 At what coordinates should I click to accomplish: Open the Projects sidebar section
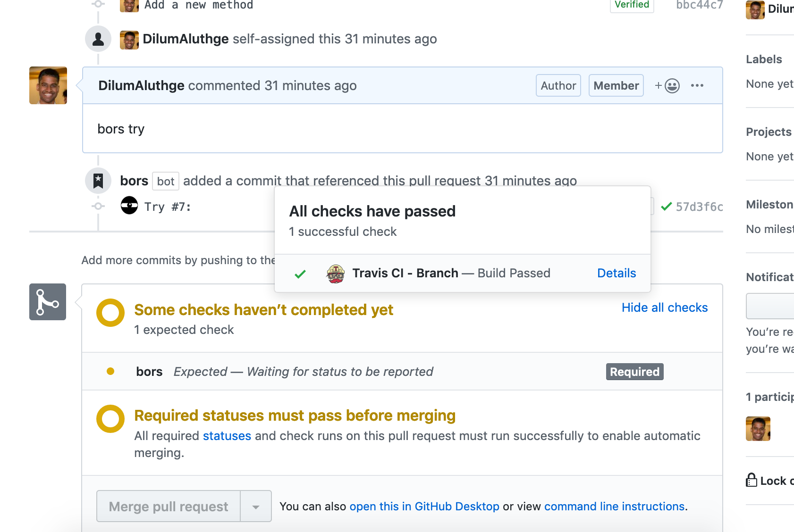(x=768, y=132)
